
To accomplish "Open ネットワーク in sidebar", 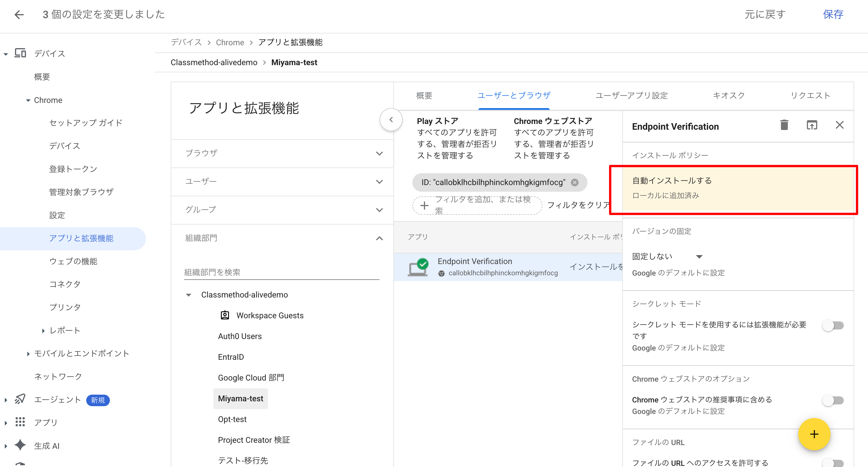I will coord(58,376).
